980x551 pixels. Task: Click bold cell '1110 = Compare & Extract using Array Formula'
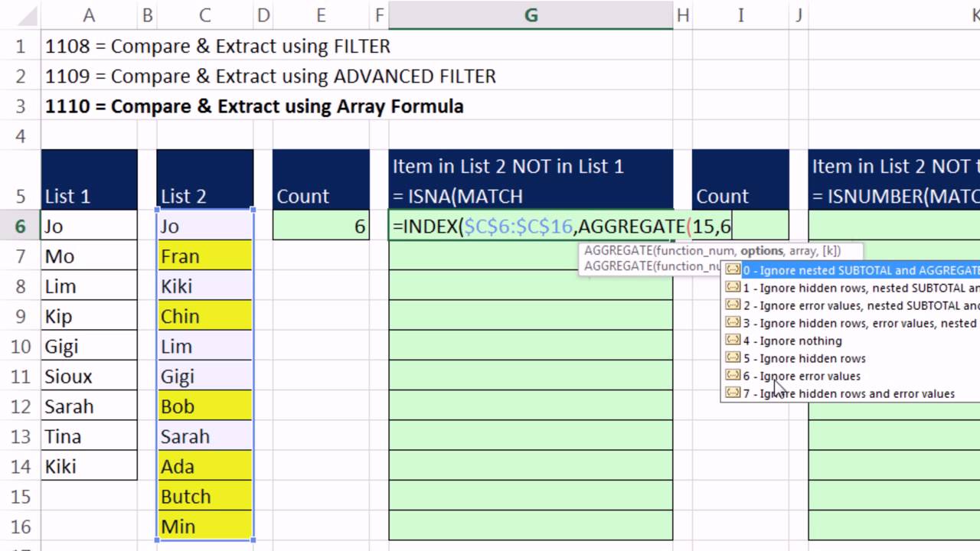[x=254, y=106]
